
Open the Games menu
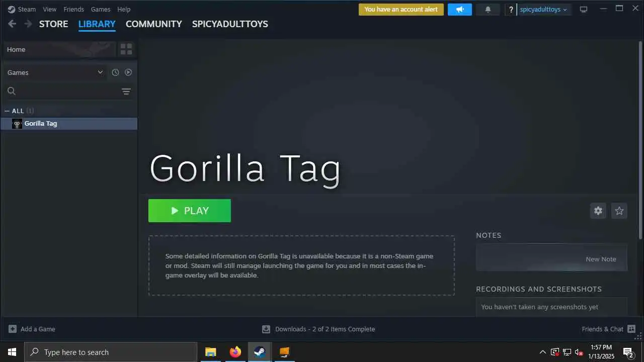[x=101, y=9]
